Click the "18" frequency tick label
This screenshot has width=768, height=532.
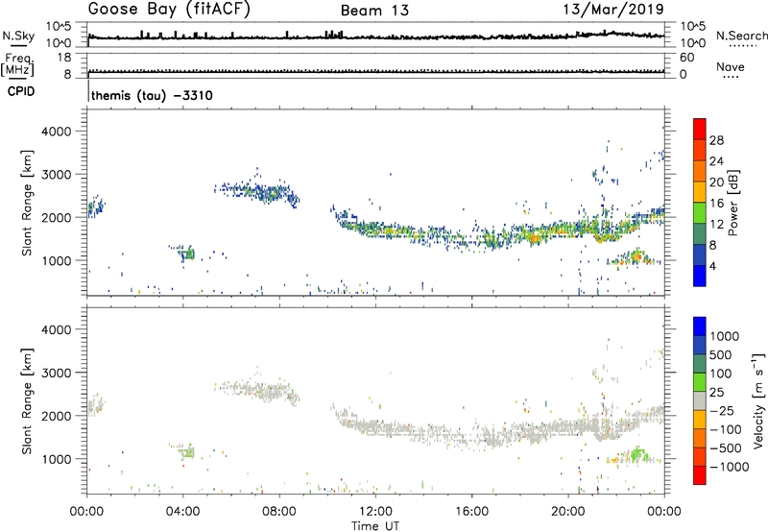pyautogui.click(x=63, y=58)
